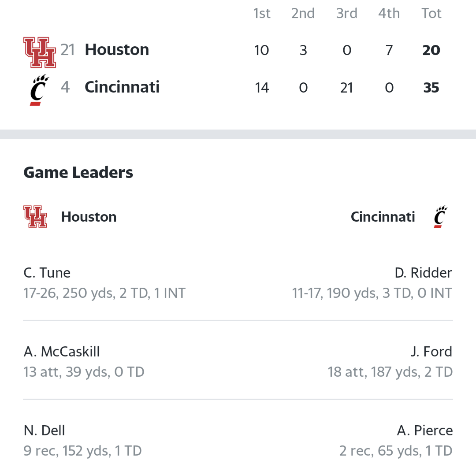Image resolution: width=476 pixels, height=475 pixels.
Task: Select the Houston team name under Game Leaders
Action: pos(89,217)
